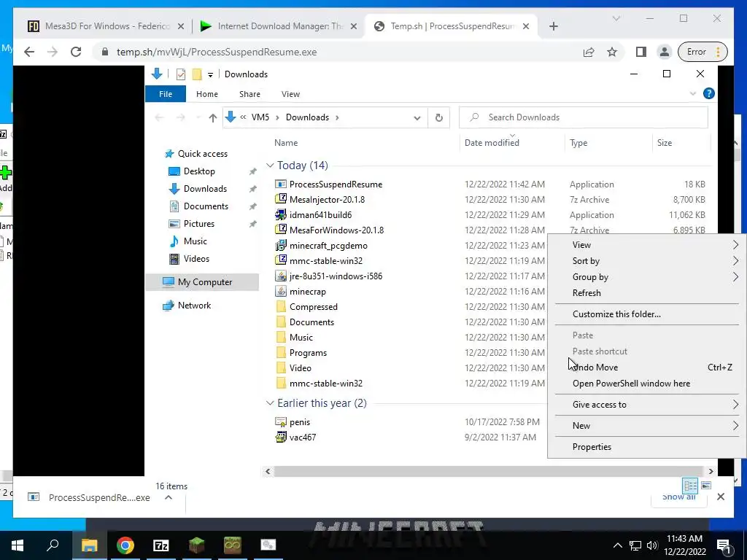The height and width of the screenshot is (560, 747).
Task: Open Desktop in Quick access
Action: 199,171
